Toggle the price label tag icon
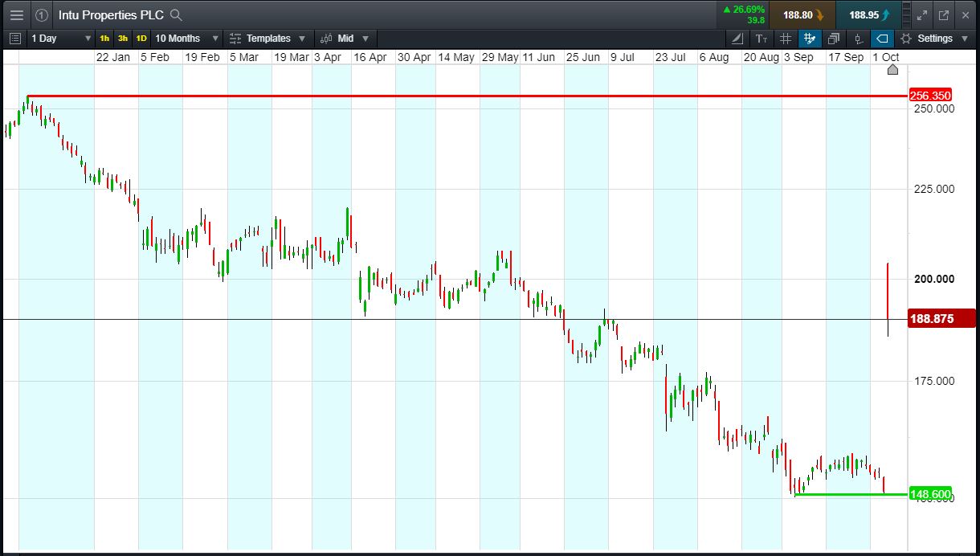Viewport: 980px width, 556px height. [882, 38]
